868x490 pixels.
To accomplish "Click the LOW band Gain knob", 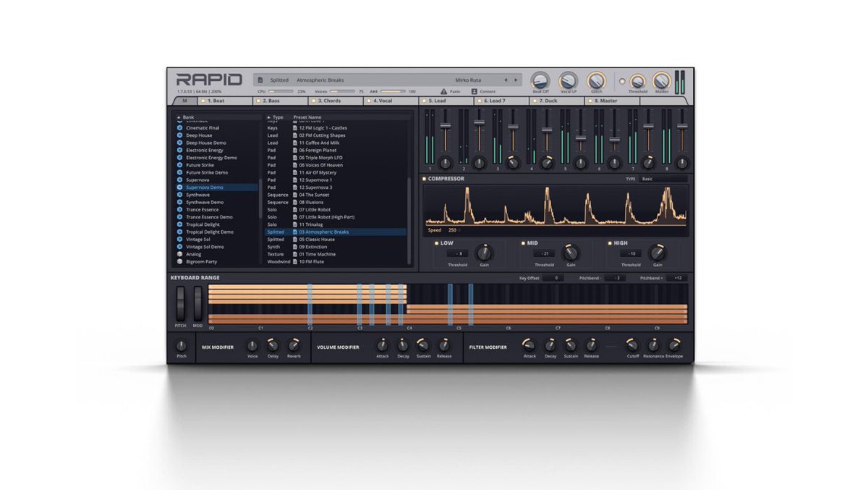I will point(484,253).
